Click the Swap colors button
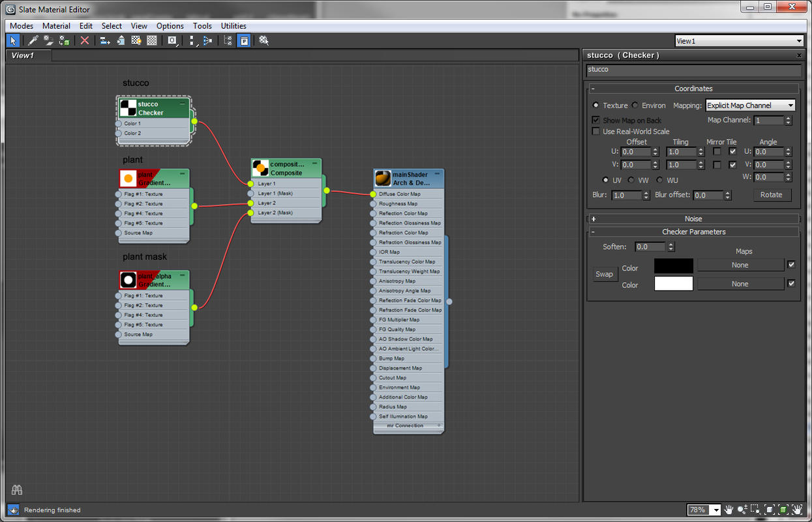 pos(605,274)
